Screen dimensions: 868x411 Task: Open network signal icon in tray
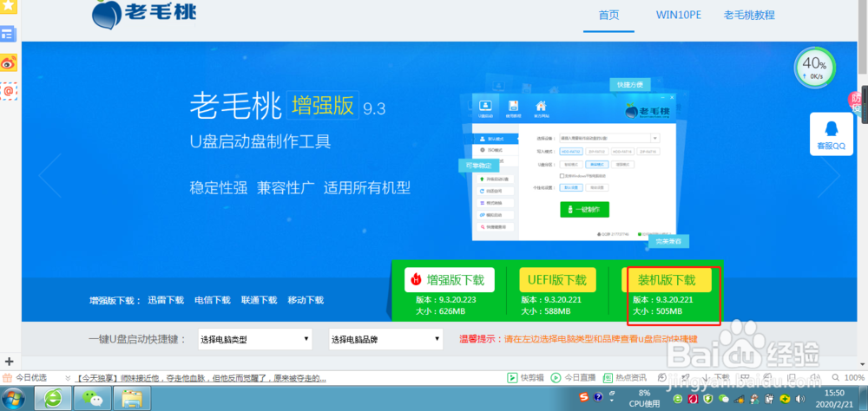coord(739,398)
